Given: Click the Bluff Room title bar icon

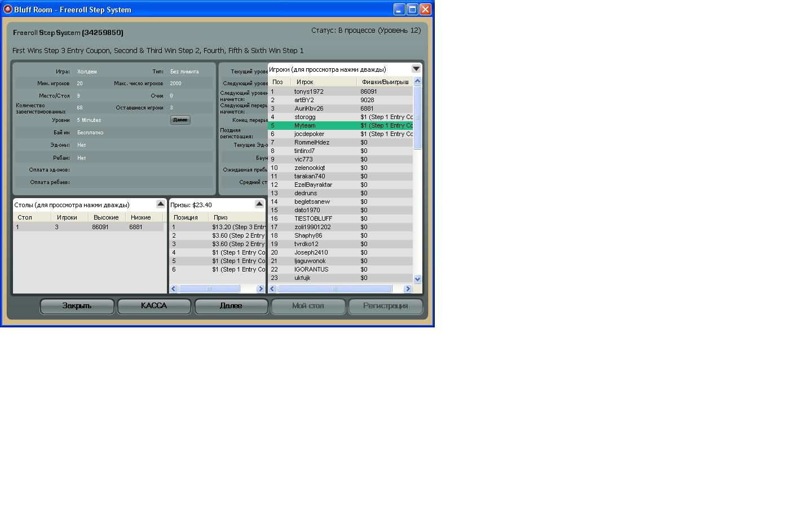Looking at the screenshot, I should point(8,9).
